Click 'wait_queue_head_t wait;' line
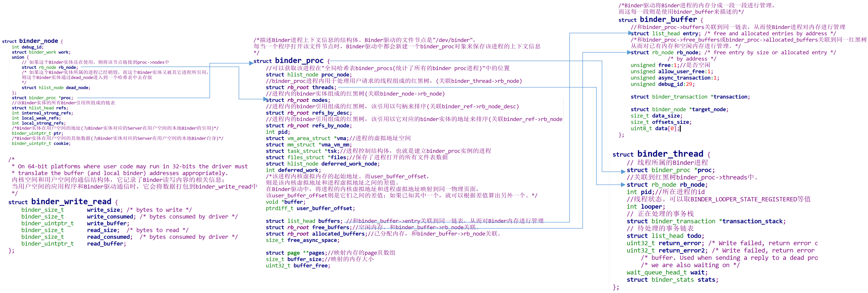Viewport: 868px width, 293px height. click(667, 272)
